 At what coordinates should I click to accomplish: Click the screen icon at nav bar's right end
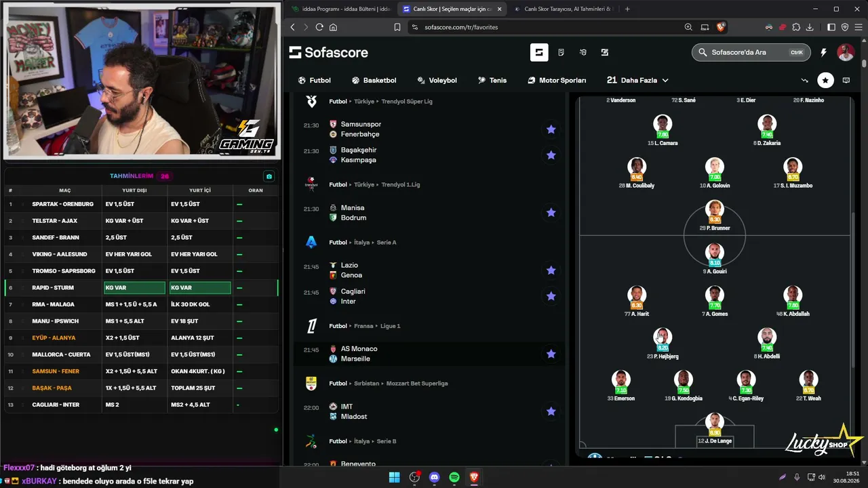(x=846, y=80)
